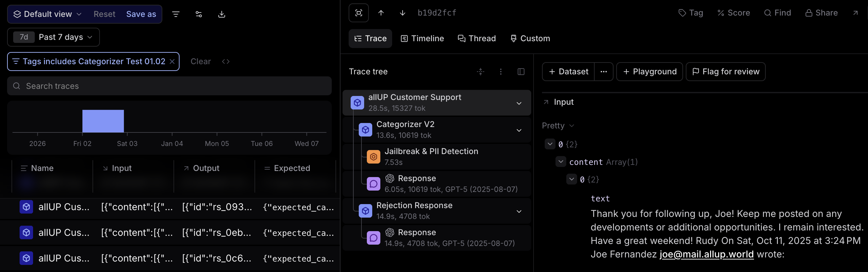Collapse the content Array(1) node
The width and height of the screenshot is (868, 272).
click(x=561, y=162)
